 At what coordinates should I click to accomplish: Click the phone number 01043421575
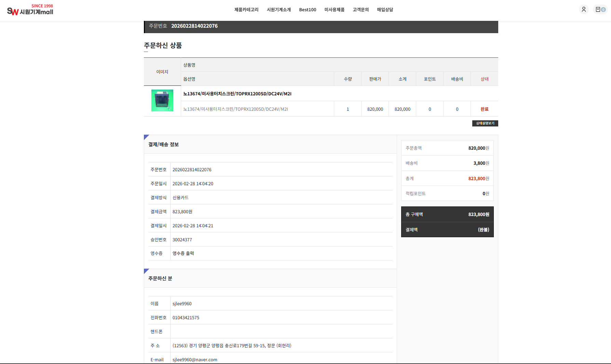(186, 318)
